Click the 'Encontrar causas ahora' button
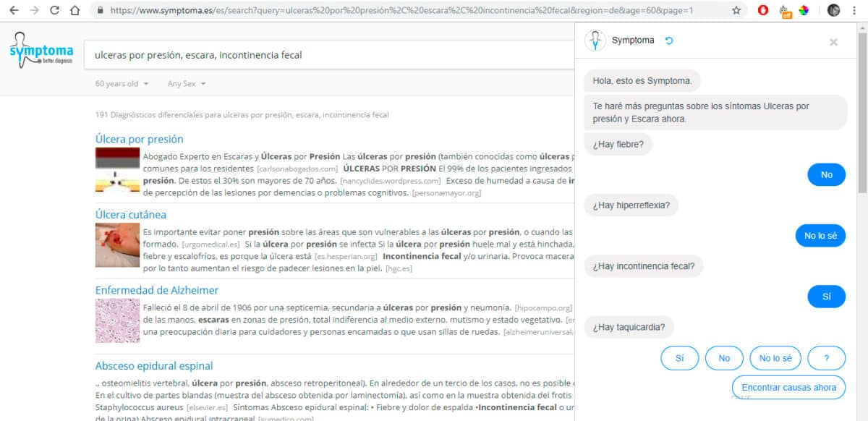 point(788,387)
